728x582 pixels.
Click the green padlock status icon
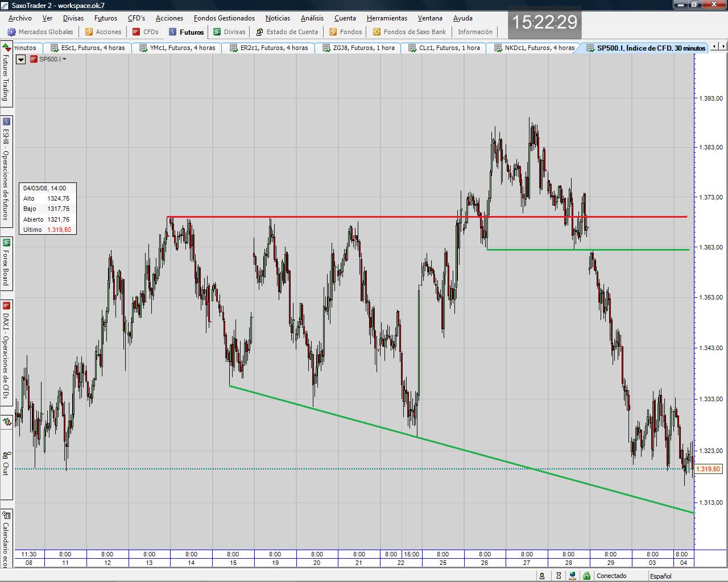click(x=586, y=576)
